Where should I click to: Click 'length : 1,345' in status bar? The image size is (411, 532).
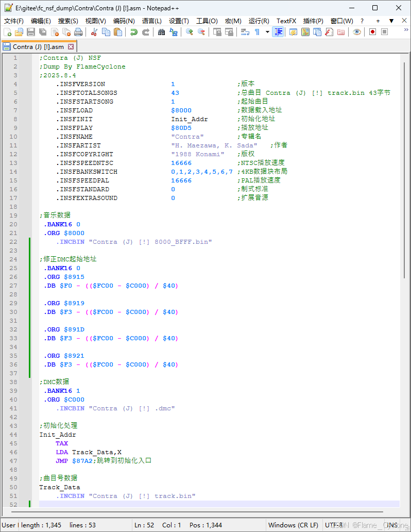tap(41, 525)
